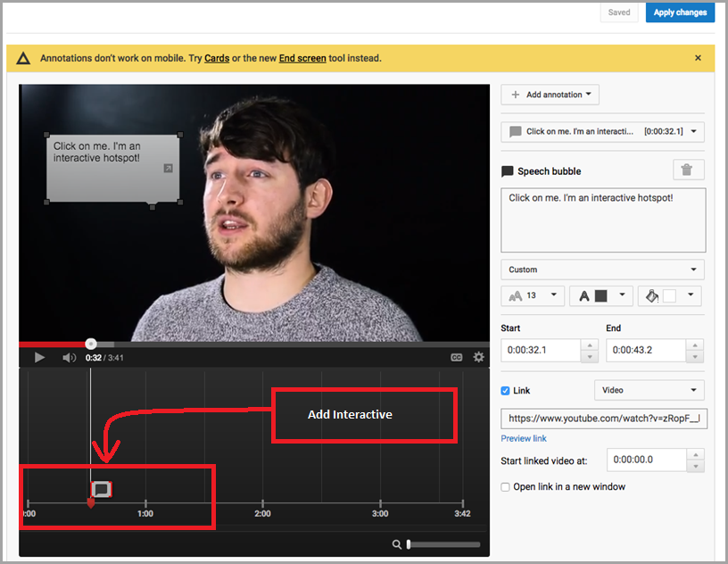Play the video with the play button
This screenshot has height=564, width=728.
coord(39,357)
